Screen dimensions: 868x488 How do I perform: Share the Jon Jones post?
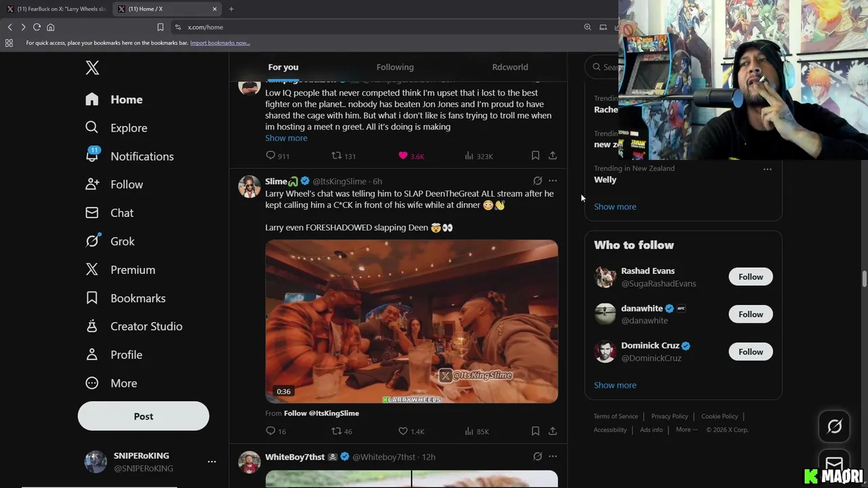553,156
